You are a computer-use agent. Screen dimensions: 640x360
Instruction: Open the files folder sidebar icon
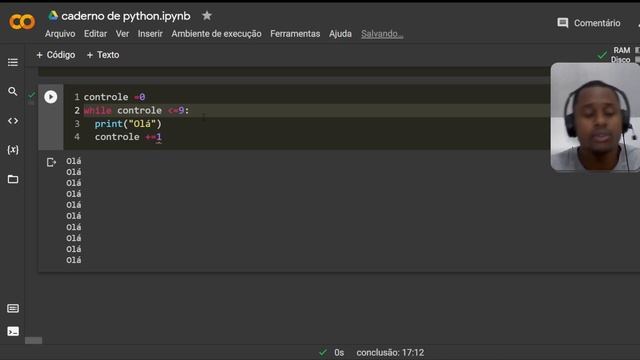pos(13,179)
